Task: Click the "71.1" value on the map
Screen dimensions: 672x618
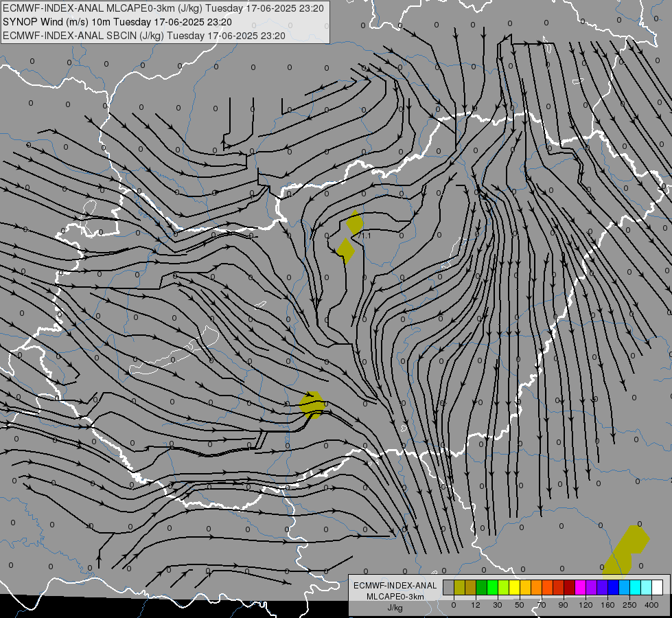Action: tap(364, 236)
